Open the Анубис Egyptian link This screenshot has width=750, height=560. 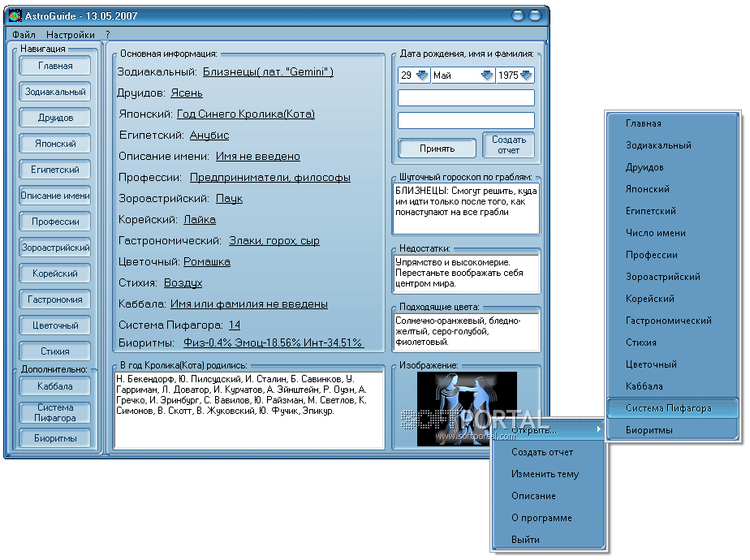pyautogui.click(x=209, y=135)
